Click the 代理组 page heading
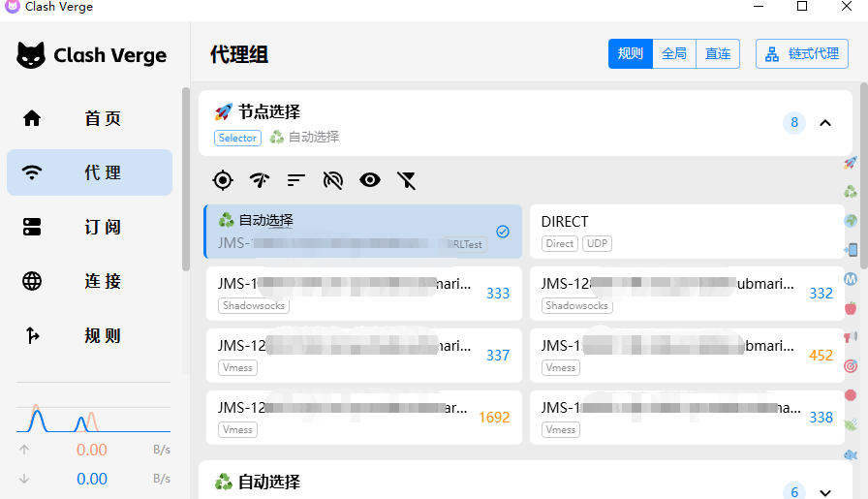This screenshot has width=868, height=499. [239, 55]
